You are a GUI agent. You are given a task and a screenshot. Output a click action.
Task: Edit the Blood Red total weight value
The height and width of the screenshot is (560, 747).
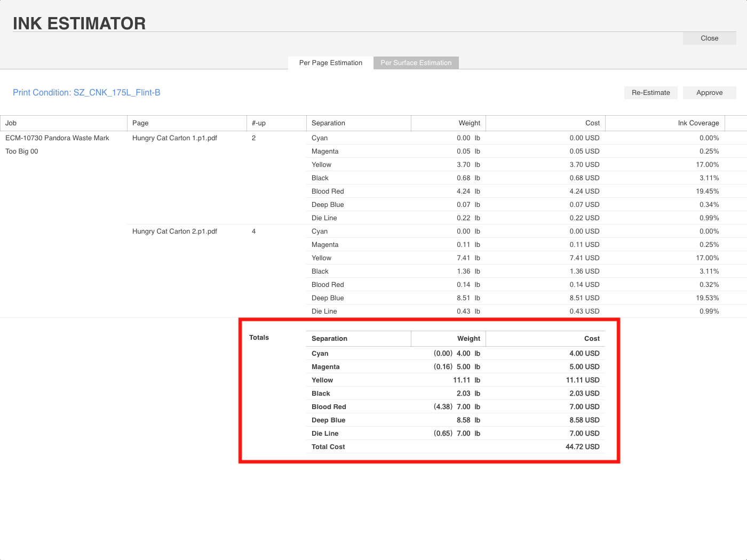tap(463, 407)
